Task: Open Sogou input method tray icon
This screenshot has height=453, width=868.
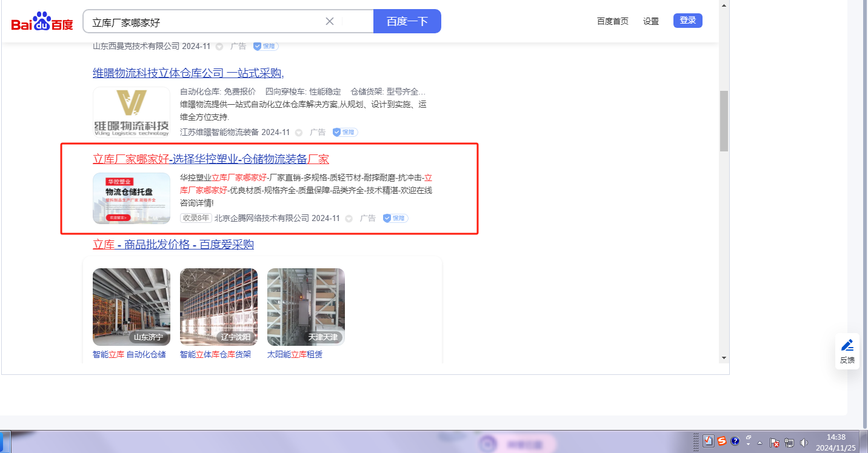Action: pos(722,441)
